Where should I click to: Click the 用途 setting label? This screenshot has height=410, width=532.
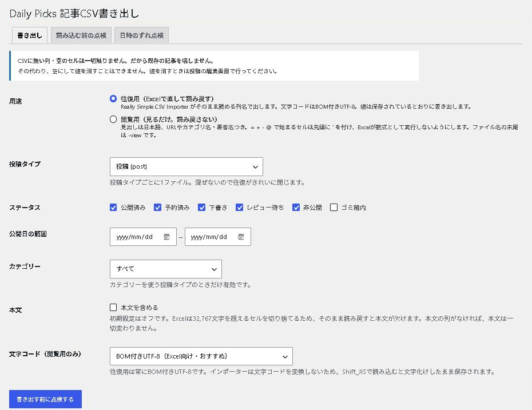point(15,101)
